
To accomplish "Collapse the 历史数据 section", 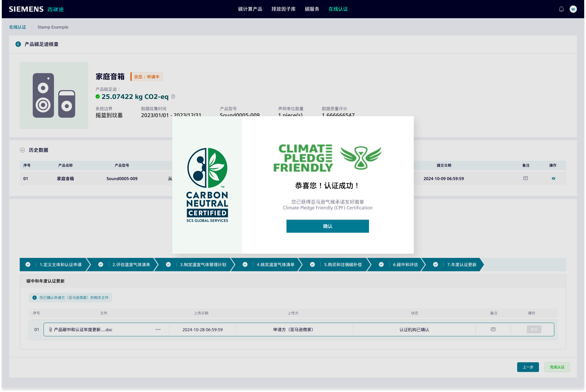I will [23, 150].
